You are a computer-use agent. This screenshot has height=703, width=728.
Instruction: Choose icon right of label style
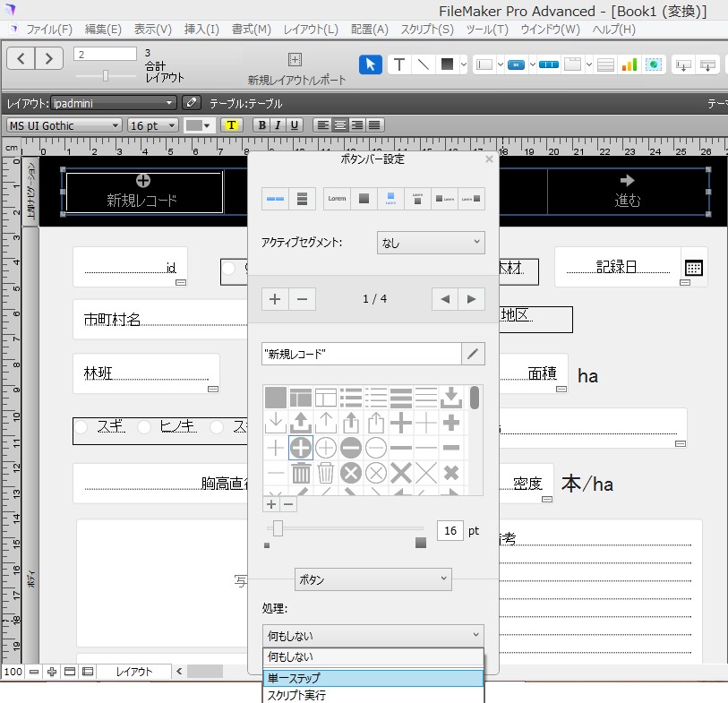tap(472, 199)
